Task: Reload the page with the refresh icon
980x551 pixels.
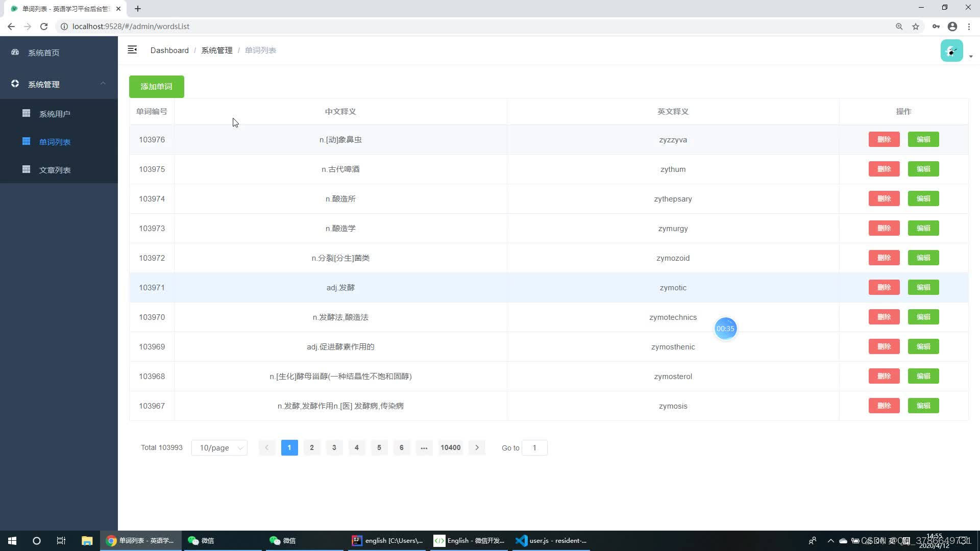Action: pyautogui.click(x=44, y=27)
